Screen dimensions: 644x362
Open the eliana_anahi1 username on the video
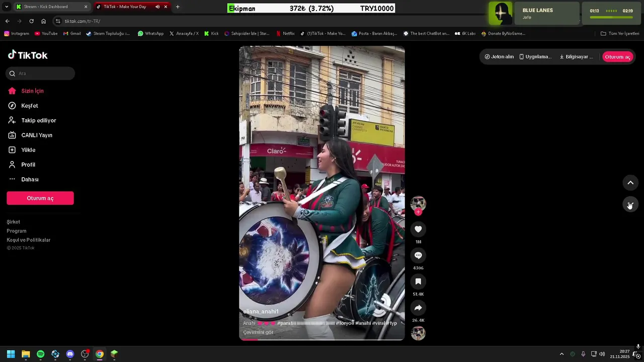261,312
